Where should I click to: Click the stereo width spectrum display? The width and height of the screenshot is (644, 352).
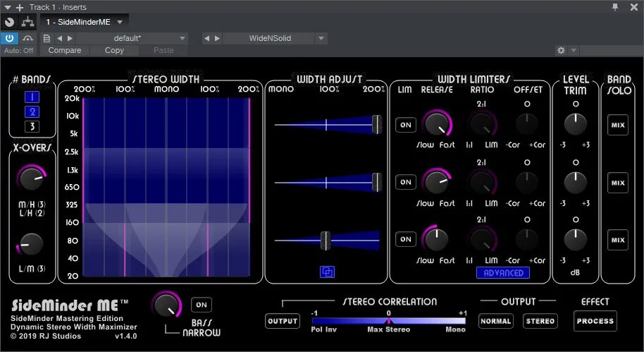[x=166, y=187]
